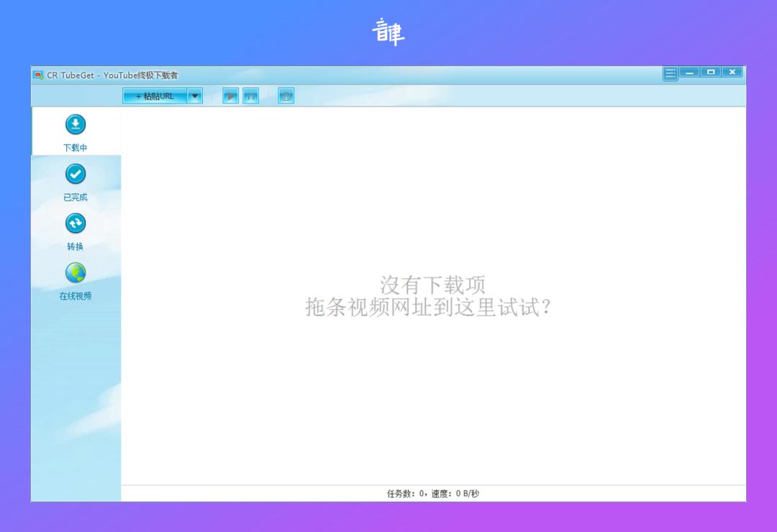
Task: Switch to the 下载中 tab label
Action: pos(75,147)
